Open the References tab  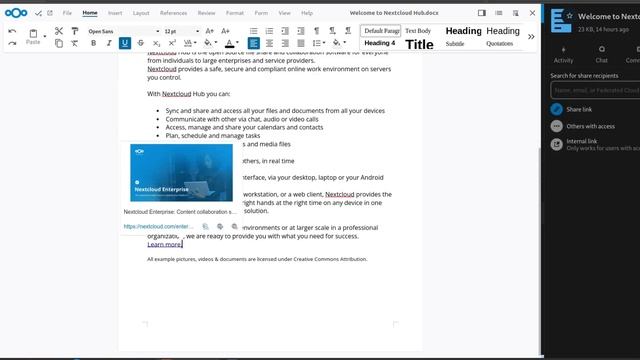pos(173,13)
